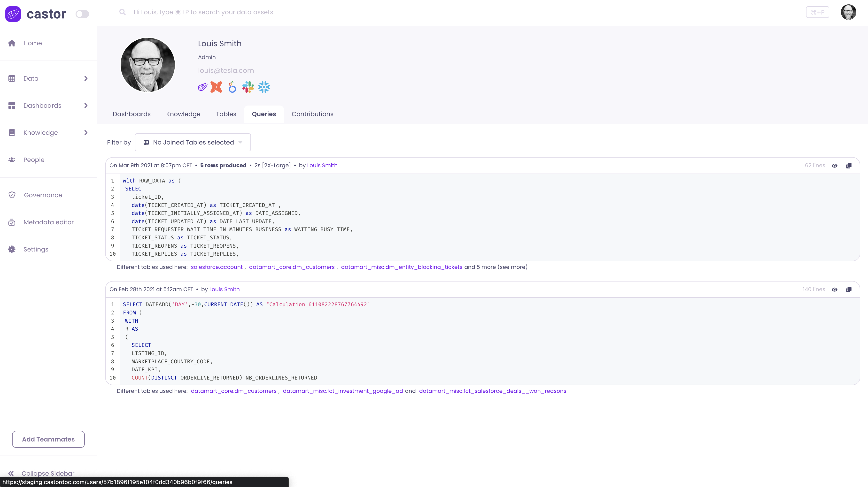The width and height of the screenshot is (868, 487).
Task: Open Metadata editor from sidebar
Action: [x=48, y=222]
